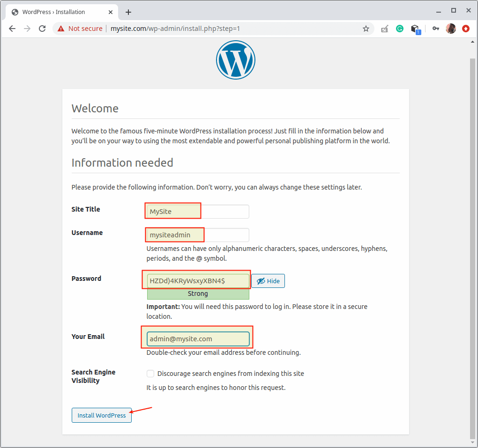Click the Password field

[x=198, y=281]
